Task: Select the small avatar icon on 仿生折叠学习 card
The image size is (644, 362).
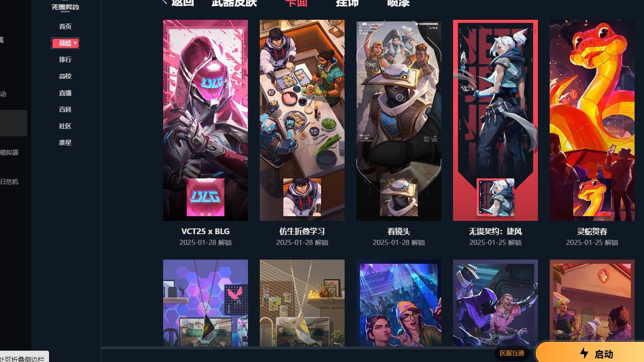Action: (302, 197)
